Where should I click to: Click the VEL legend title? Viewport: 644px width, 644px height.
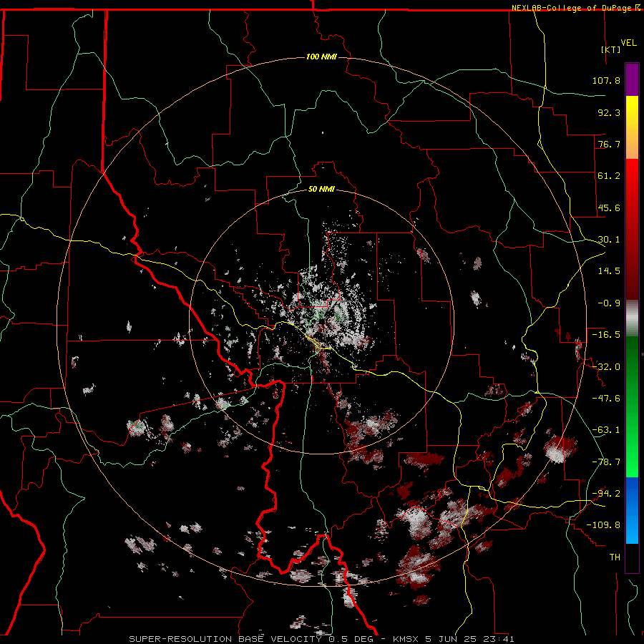point(628,43)
